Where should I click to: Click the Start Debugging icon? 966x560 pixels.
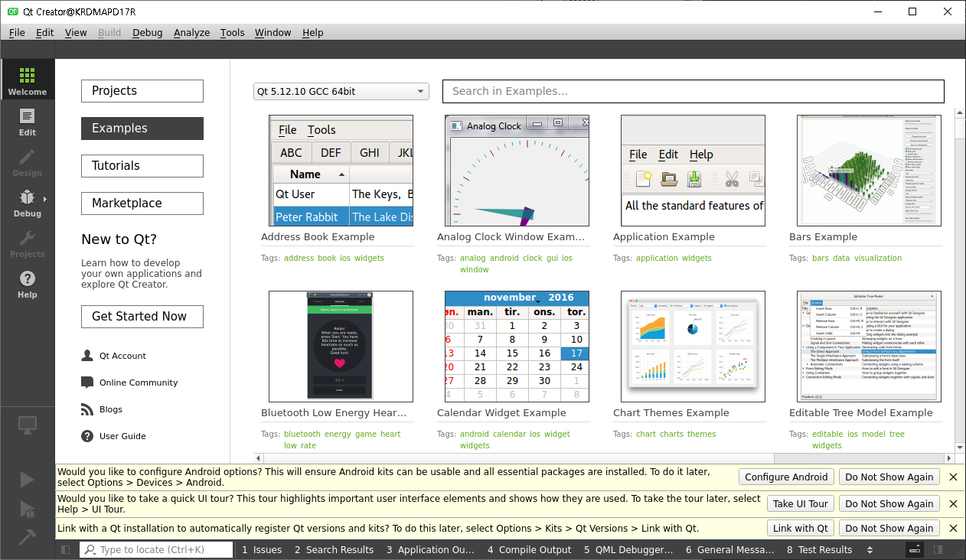pos(28,509)
